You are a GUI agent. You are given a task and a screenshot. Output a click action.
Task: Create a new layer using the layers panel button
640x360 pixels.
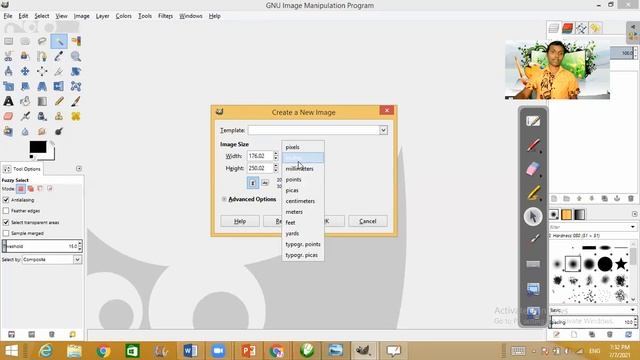coord(554,199)
